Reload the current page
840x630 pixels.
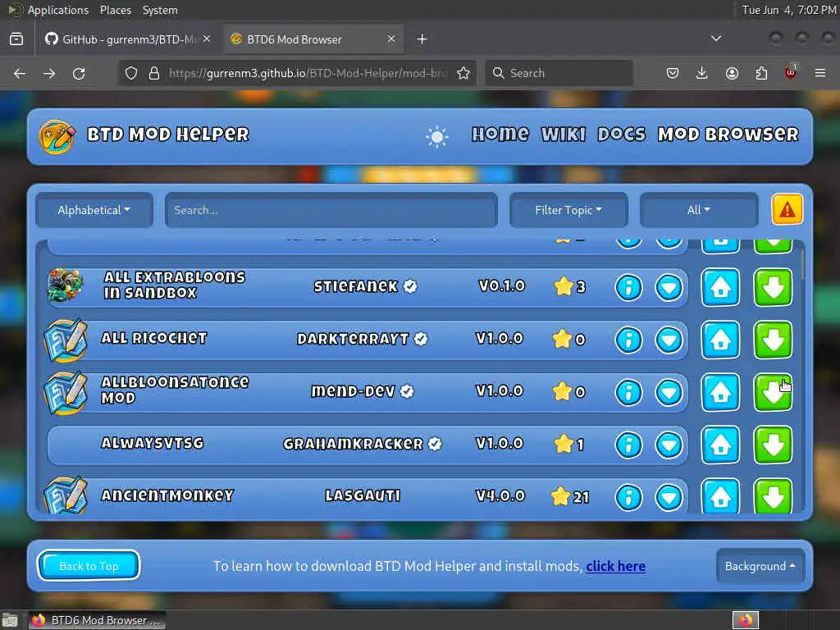[x=79, y=73]
